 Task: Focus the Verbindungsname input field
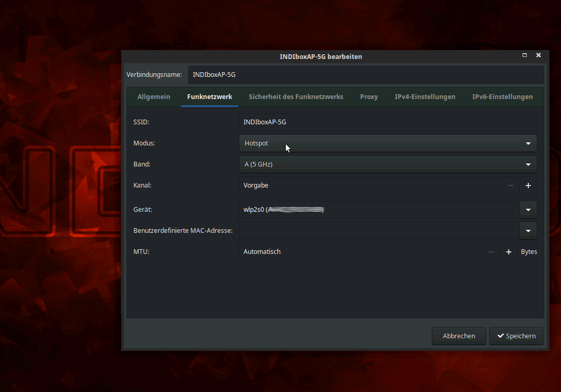365,75
